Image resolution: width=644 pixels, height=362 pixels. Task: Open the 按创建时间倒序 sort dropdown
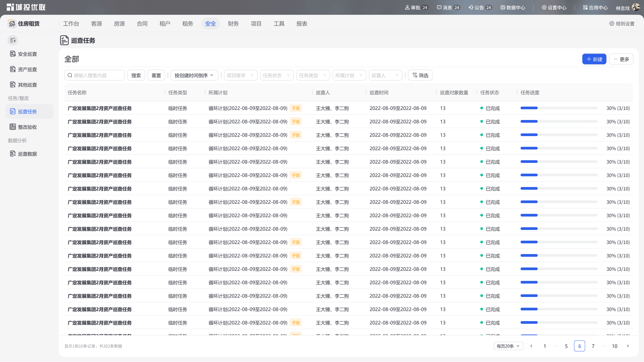pos(194,75)
